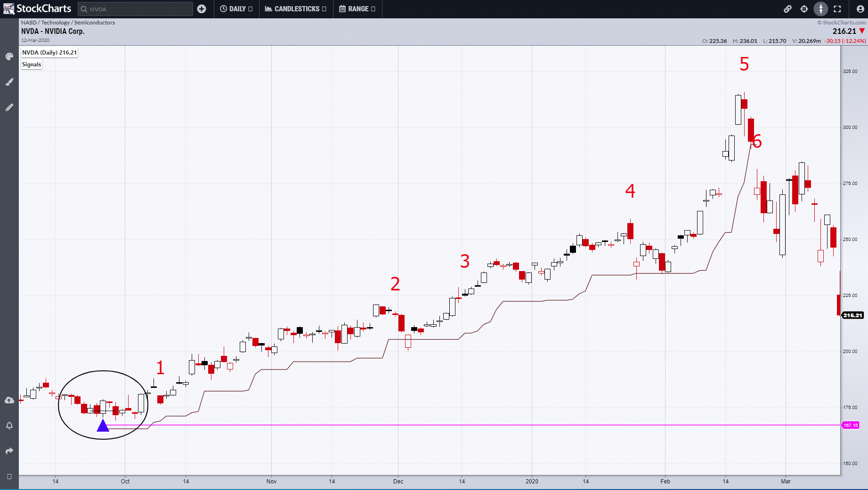Toggle fullscreen mode

pos(837,9)
